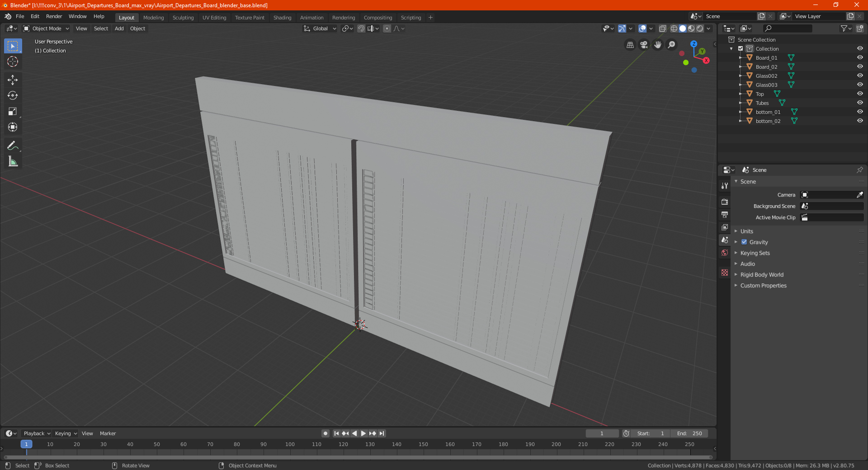The width and height of the screenshot is (868, 470).
Task: Toggle viewport gizmos
Action: 622,28
